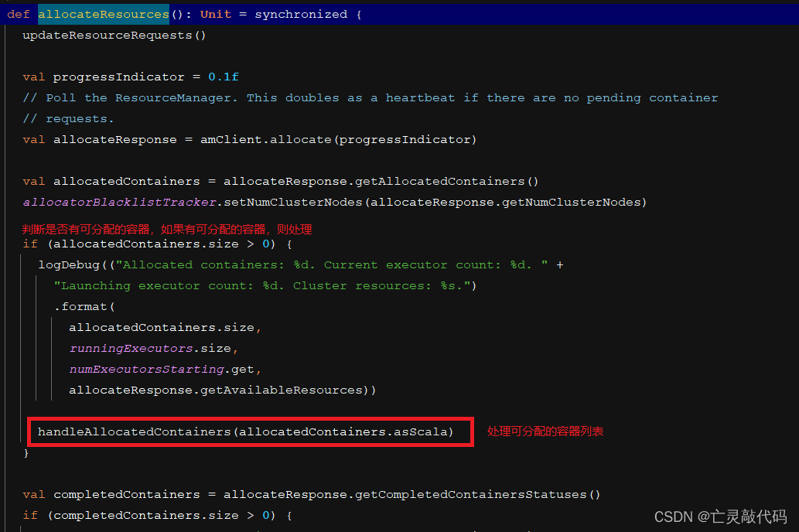Click the '// requests.' comment line

[68, 119]
